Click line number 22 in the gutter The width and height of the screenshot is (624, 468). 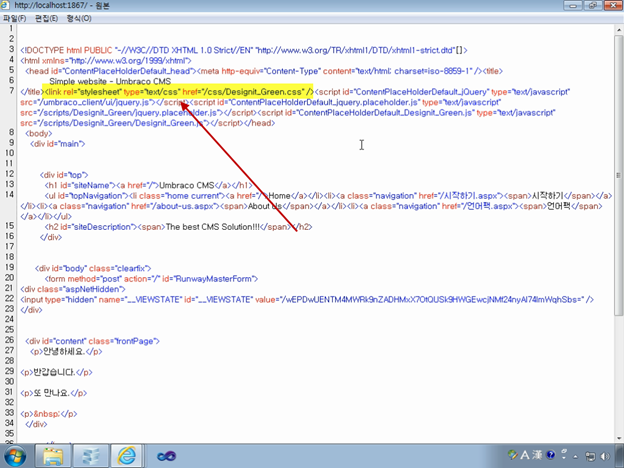tap(9, 298)
